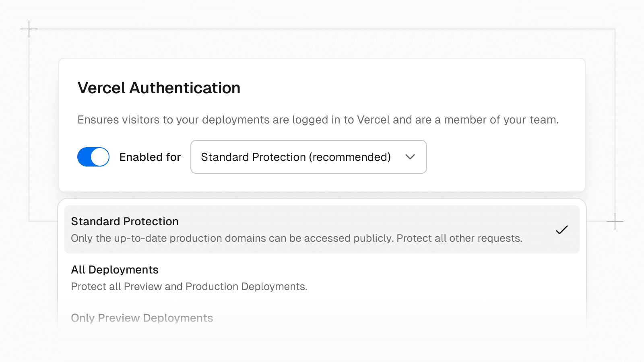Screen dimensions: 644x362
Task: Click 'Protect all Preview and Production Deployments' text
Action: click(x=189, y=286)
